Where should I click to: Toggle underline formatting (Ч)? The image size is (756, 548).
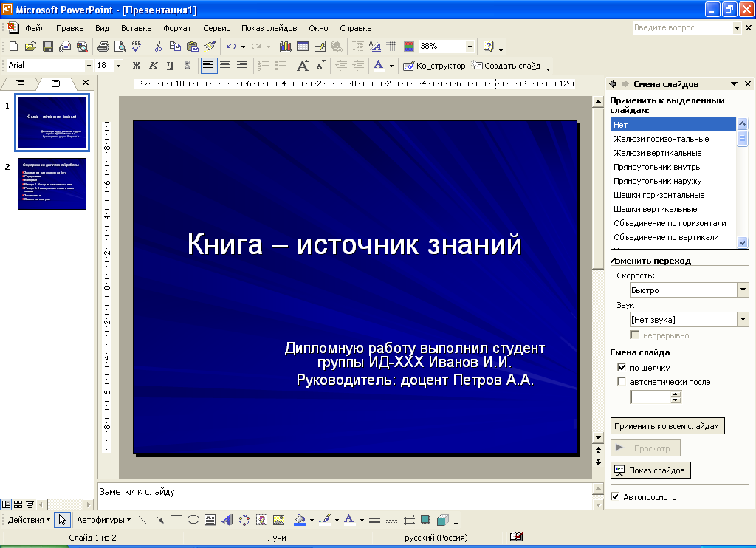171,65
